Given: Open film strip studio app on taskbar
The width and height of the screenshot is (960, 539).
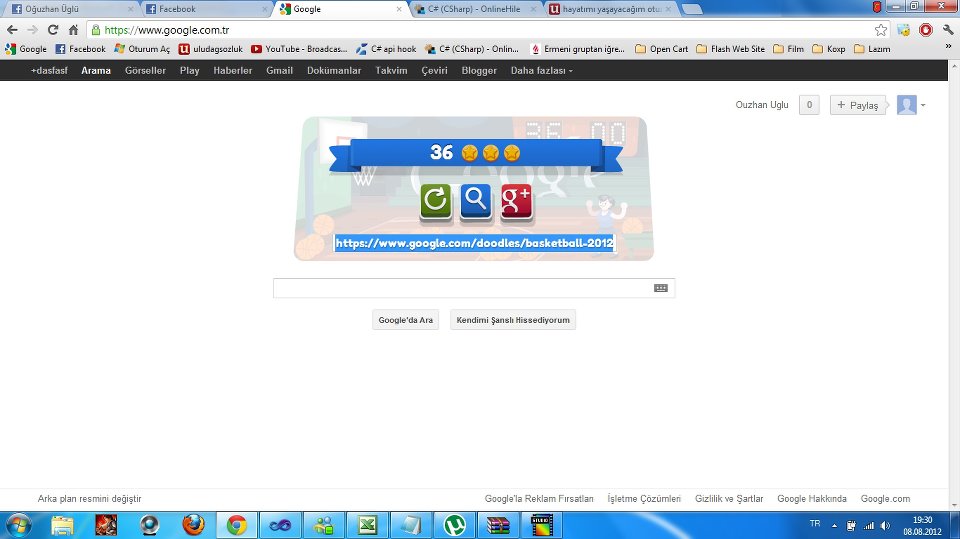Looking at the screenshot, I should click(x=542, y=526).
